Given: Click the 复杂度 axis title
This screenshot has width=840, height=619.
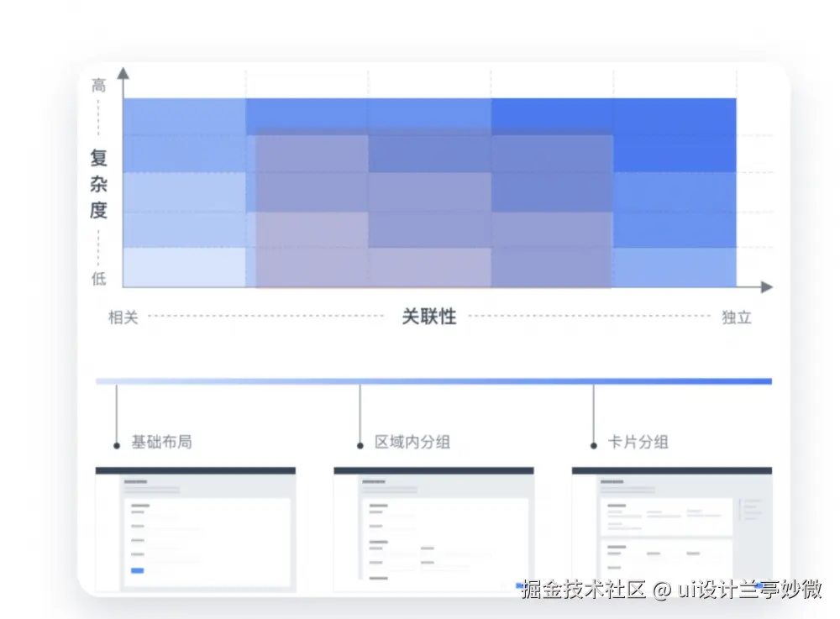Looking at the screenshot, I should click(98, 184).
